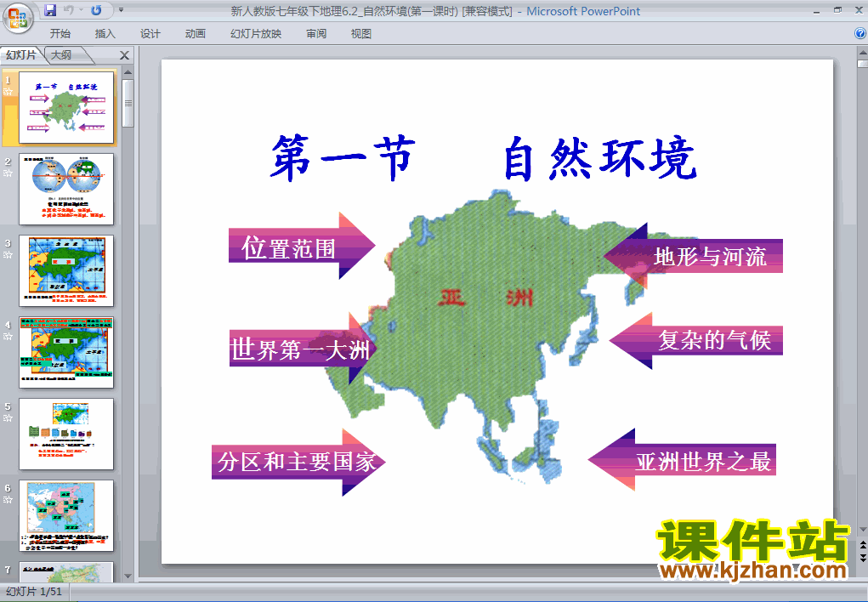Go to previous slide double-arrow button
Screen dimensions: 868x602
pyautogui.click(x=862, y=546)
